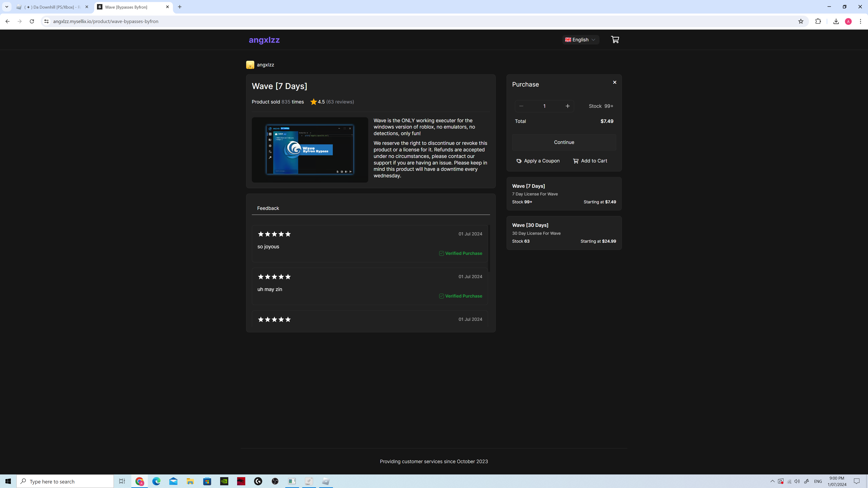Open File Explorer from the taskbar

point(190,481)
